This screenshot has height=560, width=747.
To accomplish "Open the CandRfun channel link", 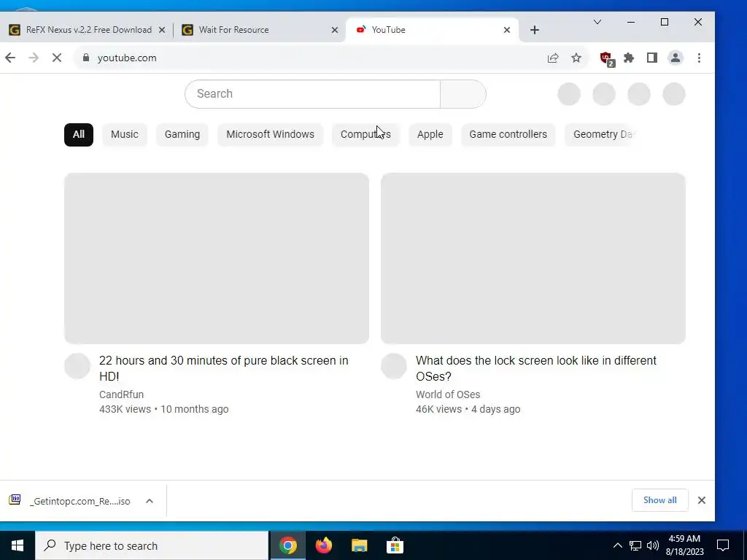I will coord(122,394).
